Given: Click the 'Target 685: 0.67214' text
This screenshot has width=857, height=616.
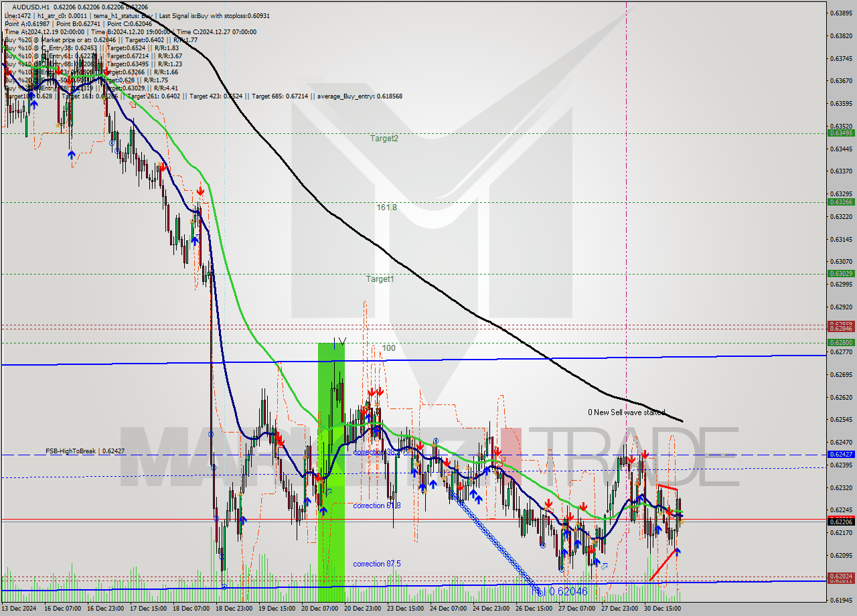Looking at the screenshot, I should [x=279, y=96].
